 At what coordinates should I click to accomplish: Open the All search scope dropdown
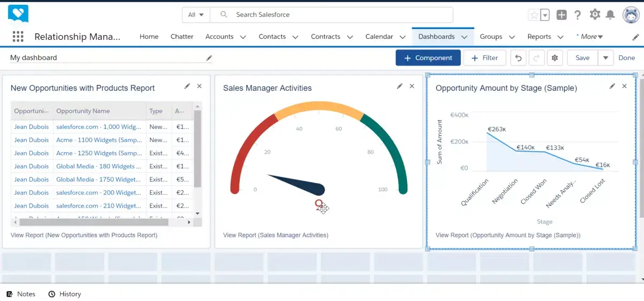click(x=196, y=15)
